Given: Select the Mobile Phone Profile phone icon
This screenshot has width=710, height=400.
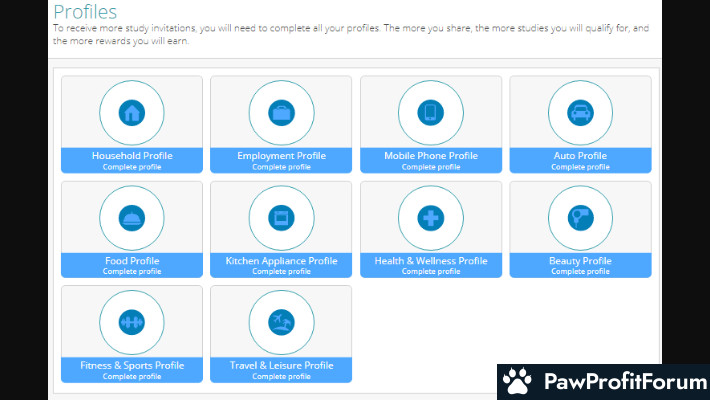Looking at the screenshot, I should pos(431,112).
